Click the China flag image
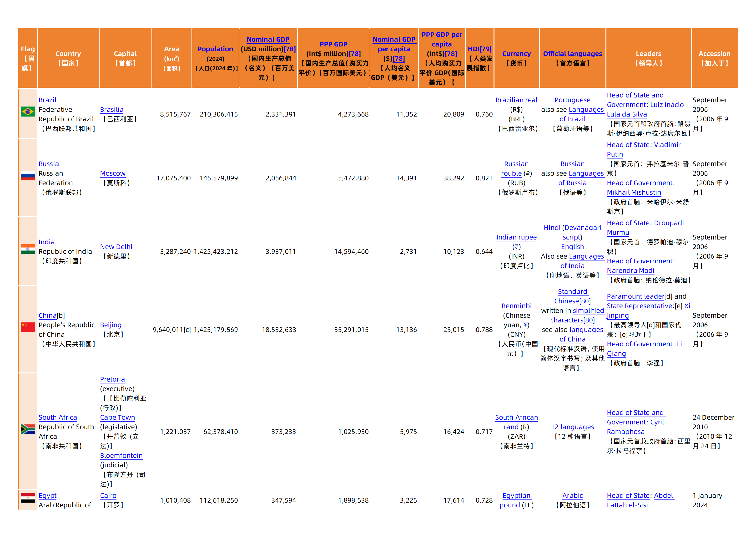 [x=28, y=327]
